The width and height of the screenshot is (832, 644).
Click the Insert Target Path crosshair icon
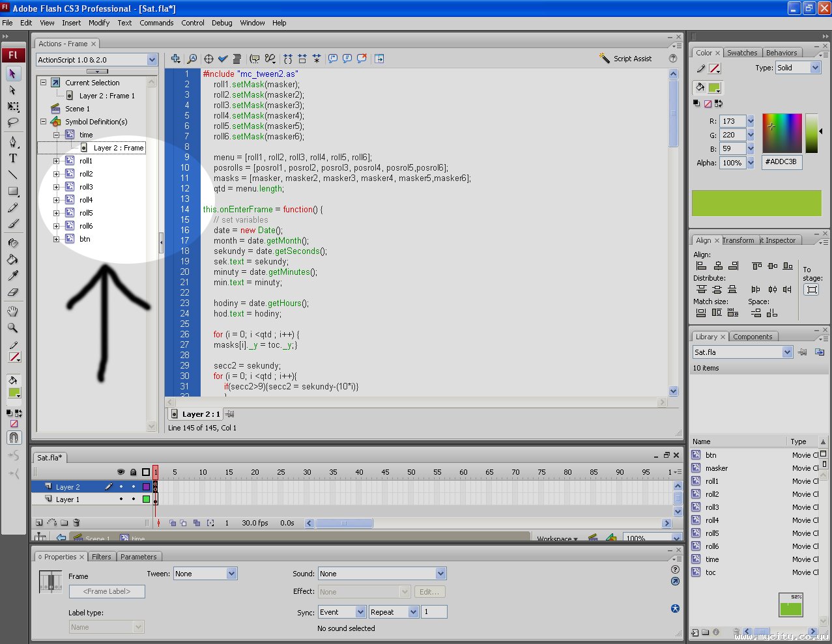coord(208,59)
